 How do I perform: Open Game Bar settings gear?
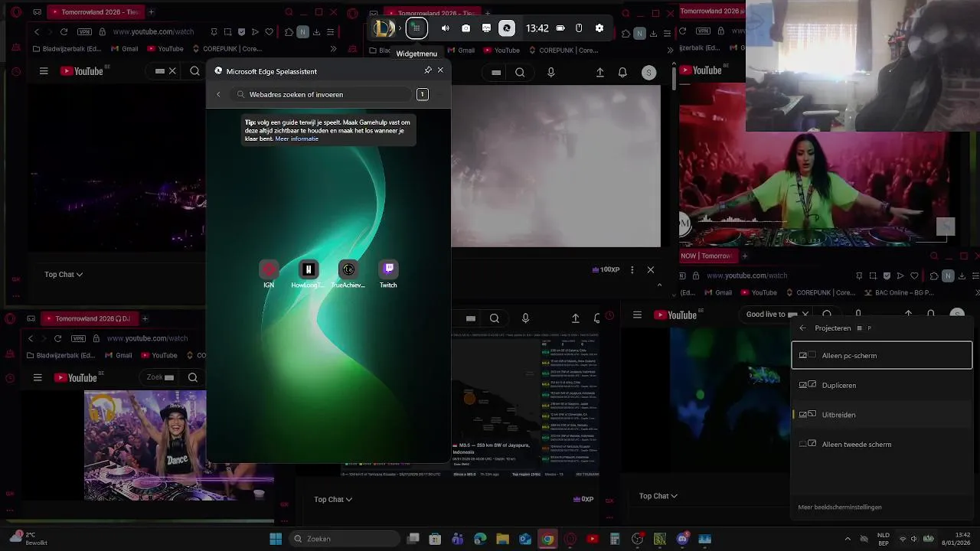pos(599,28)
